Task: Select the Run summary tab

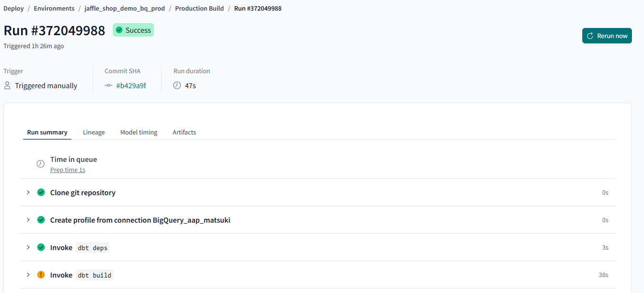Action: point(47,132)
